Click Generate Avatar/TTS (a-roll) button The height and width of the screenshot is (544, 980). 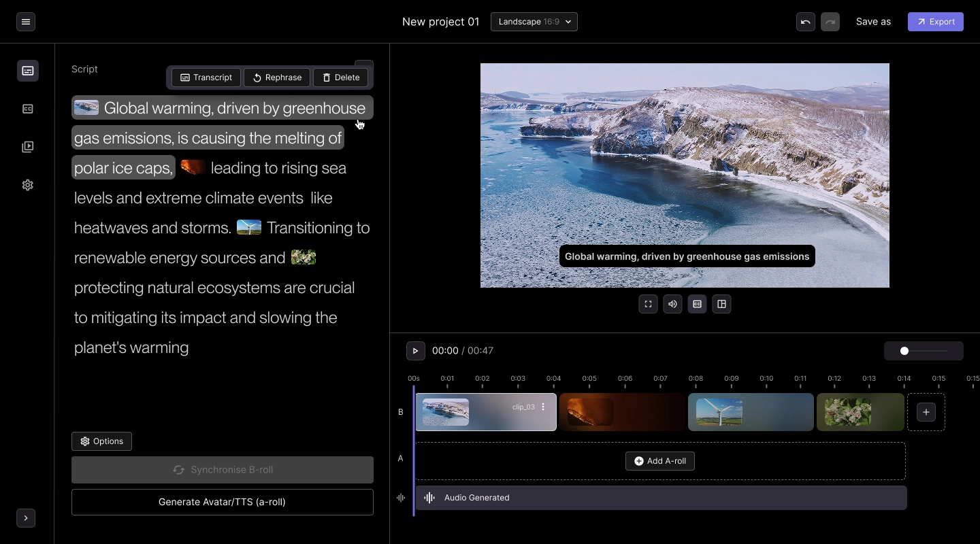(x=222, y=502)
